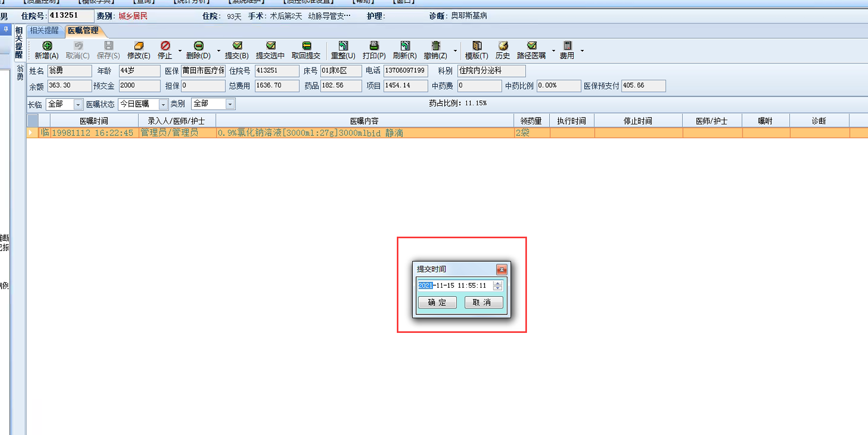Click the 医保预支付 field 405.66
This screenshot has height=435, width=868.
[x=644, y=86]
